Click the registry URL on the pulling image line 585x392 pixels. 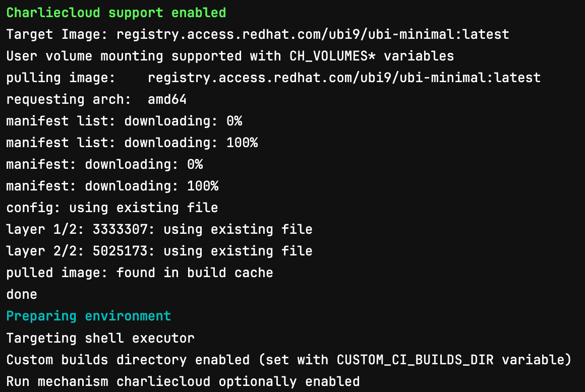point(344,78)
